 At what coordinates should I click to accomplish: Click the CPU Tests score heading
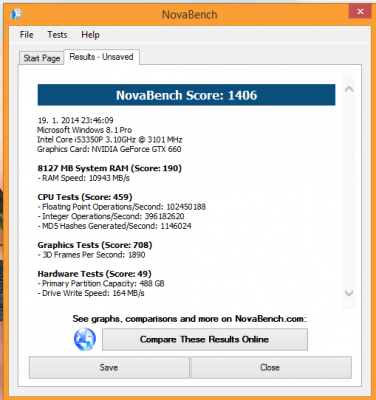click(x=85, y=197)
